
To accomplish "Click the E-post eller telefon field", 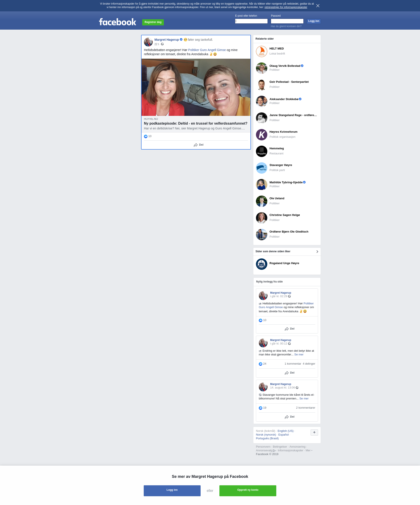I will coord(251,21).
